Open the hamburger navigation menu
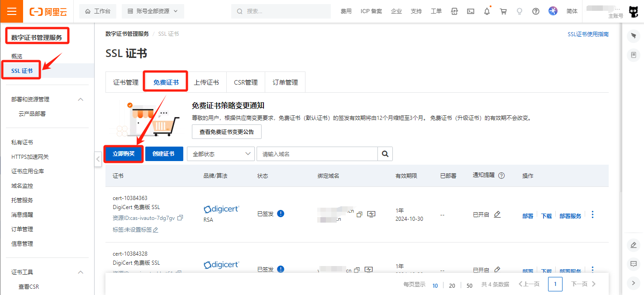Image resolution: width=644 pixels, height=295 pixels. point(12,11)
